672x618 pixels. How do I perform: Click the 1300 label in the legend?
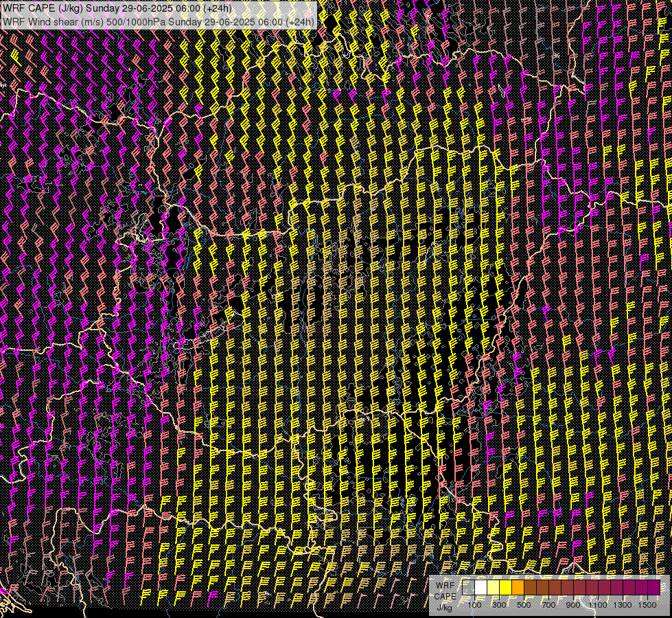click(x=623, y=605)
